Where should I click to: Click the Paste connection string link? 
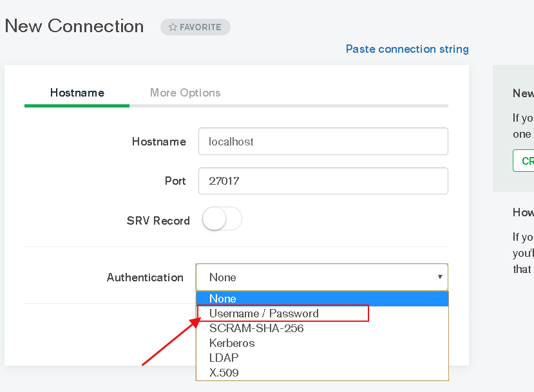coord(407,49)
